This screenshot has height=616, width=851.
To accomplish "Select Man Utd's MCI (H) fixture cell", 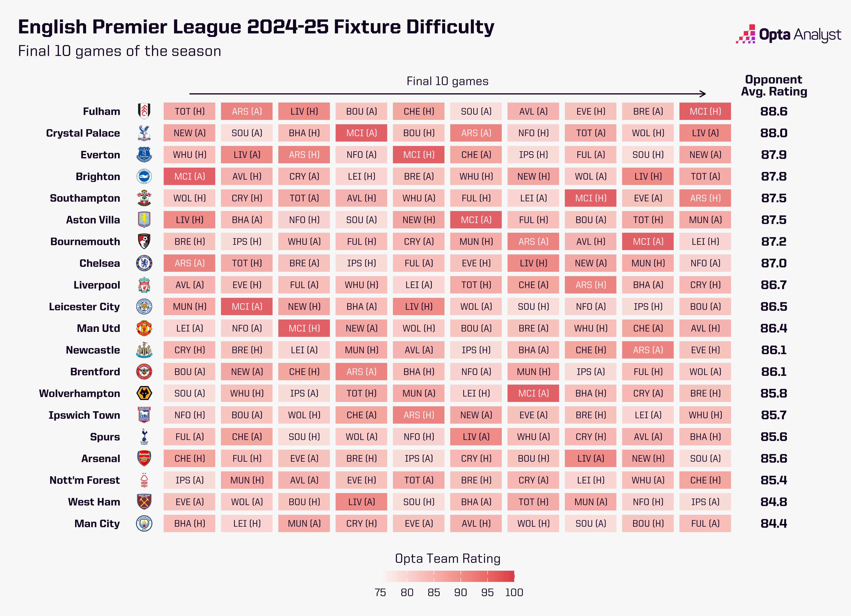I will point(304,328).
